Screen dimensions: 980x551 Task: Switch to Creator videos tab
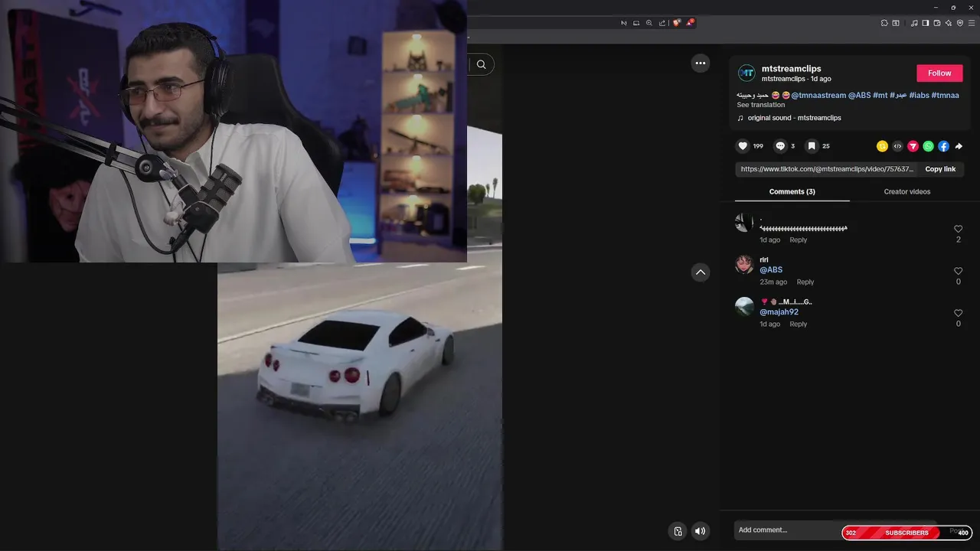click(907, 192)
